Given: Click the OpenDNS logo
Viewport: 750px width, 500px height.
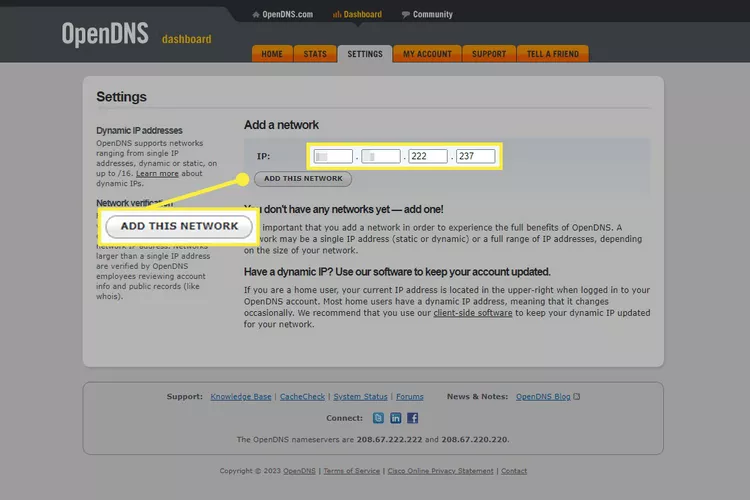Looking at the screenshot, I should pos(105,33).
